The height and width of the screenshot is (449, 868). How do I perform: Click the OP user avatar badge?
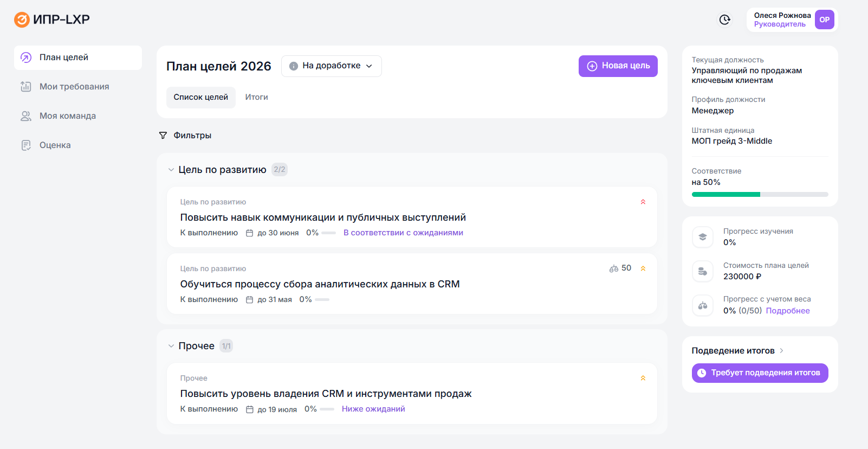824,20
